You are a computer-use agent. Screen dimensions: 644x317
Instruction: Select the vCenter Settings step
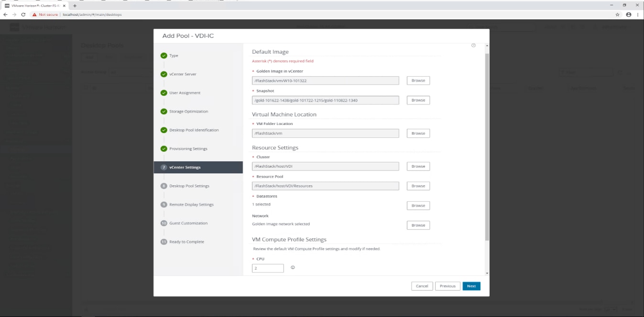198,167
